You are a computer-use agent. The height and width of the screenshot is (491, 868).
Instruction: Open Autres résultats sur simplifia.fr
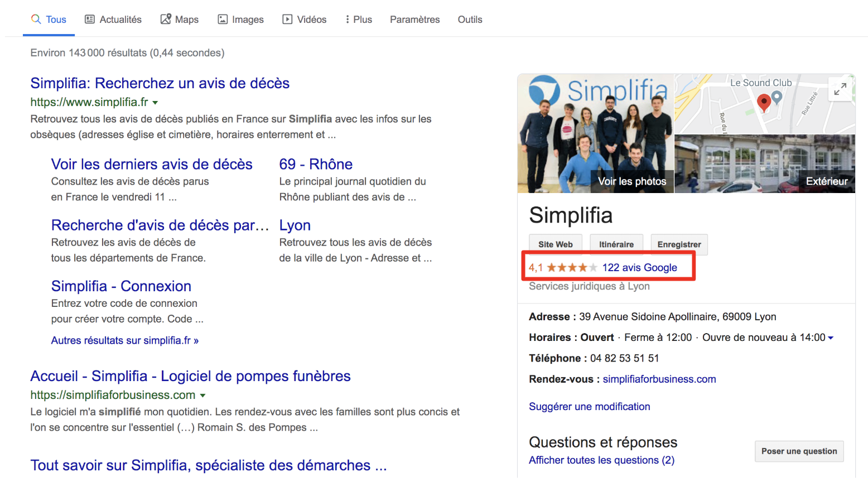tap(125, 340)
